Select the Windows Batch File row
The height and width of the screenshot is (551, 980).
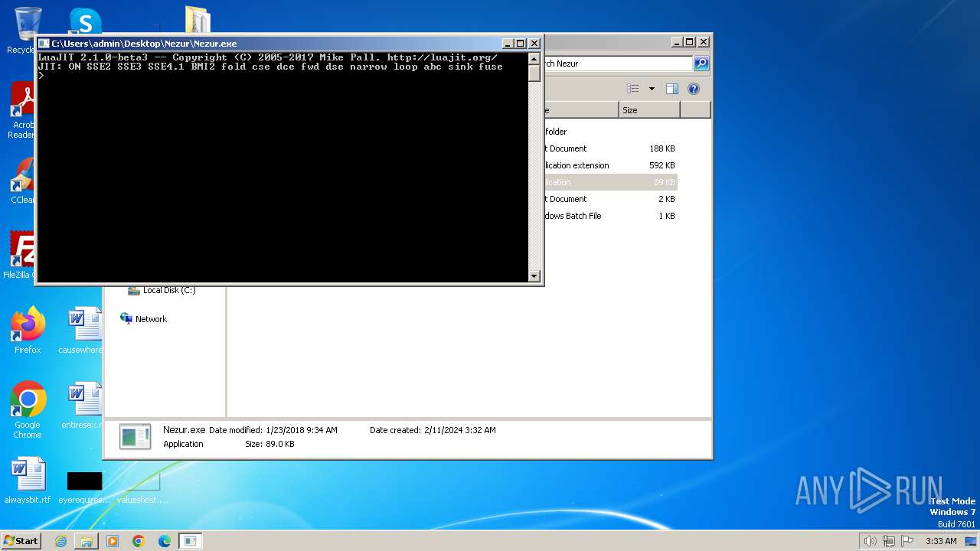pyautogui.click(x=611, y=216)
